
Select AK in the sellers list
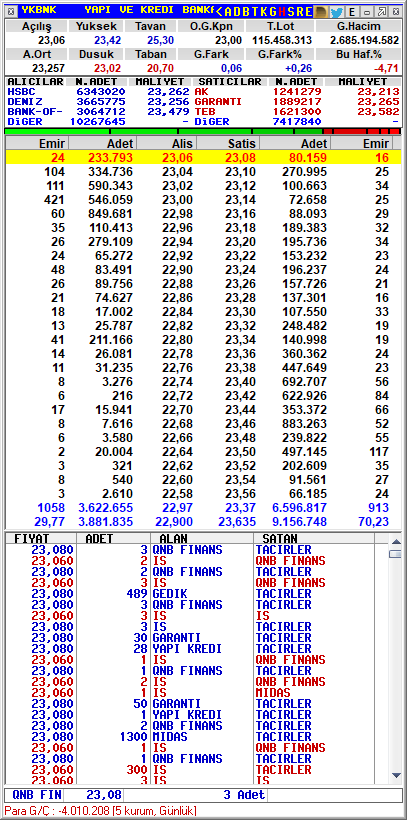[x=201, y=91]
